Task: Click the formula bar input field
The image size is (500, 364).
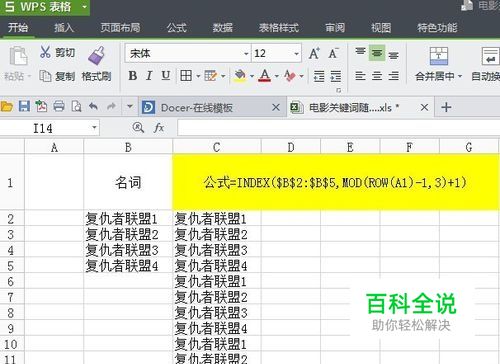Action: 338,128
